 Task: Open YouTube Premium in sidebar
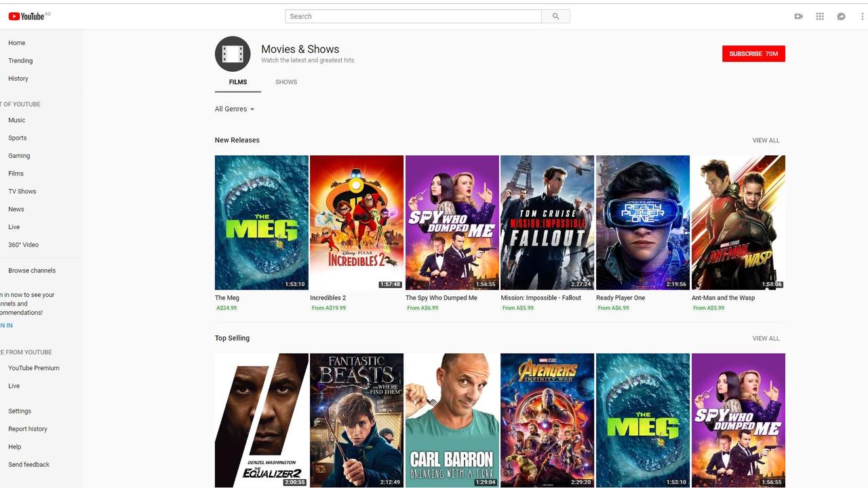(34, 368)
